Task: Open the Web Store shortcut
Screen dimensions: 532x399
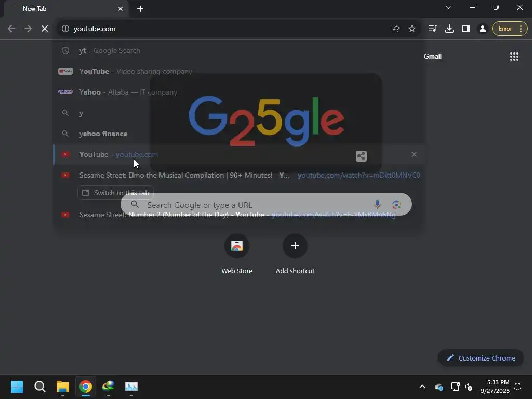Action: tap(237, 255)
